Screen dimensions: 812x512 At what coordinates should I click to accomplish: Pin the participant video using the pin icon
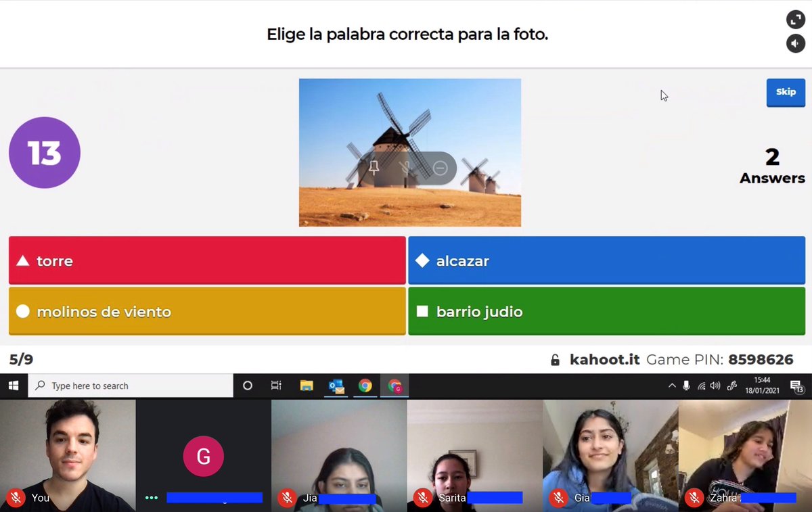pos(374,168)
